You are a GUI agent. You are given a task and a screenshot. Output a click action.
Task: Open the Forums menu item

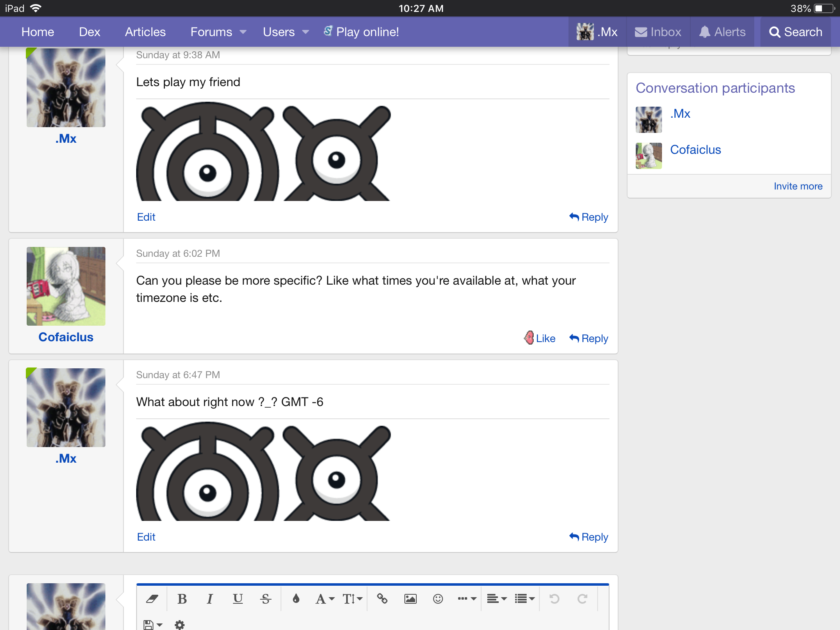[x=211, y=32]
